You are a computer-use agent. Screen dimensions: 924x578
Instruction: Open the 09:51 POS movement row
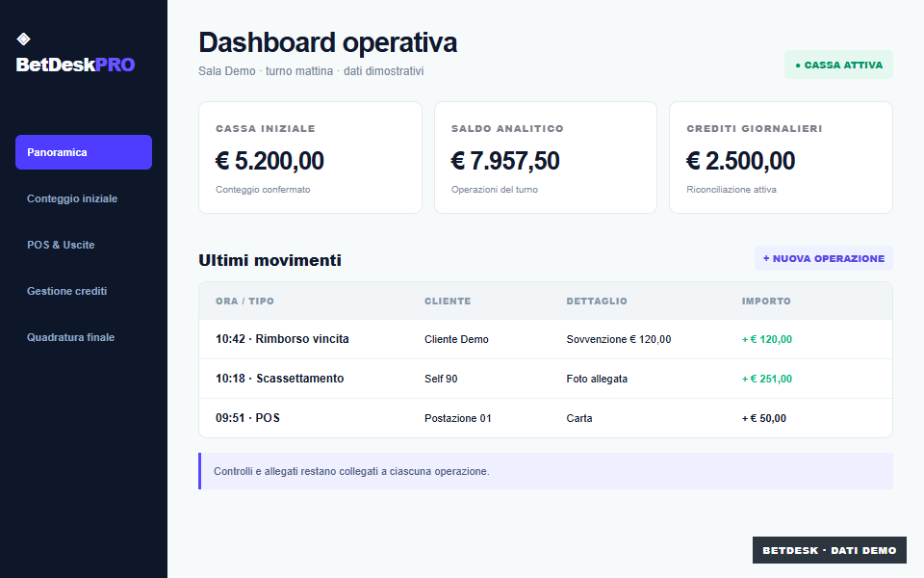(546, 418)
